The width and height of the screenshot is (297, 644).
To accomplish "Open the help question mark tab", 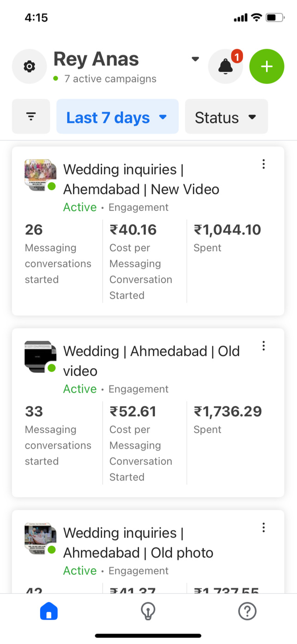I will [247, 612].
